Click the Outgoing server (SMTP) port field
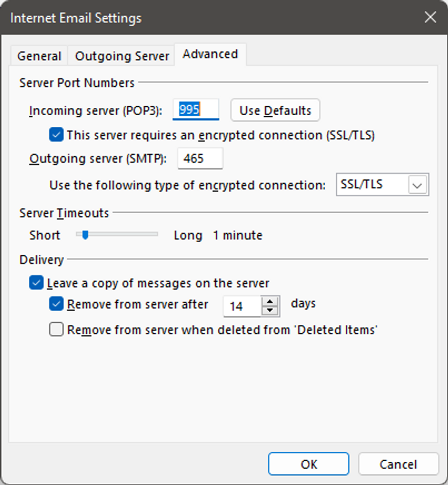Image resolution: width=448 pixels, height=485 pixels. click(200, 159)
